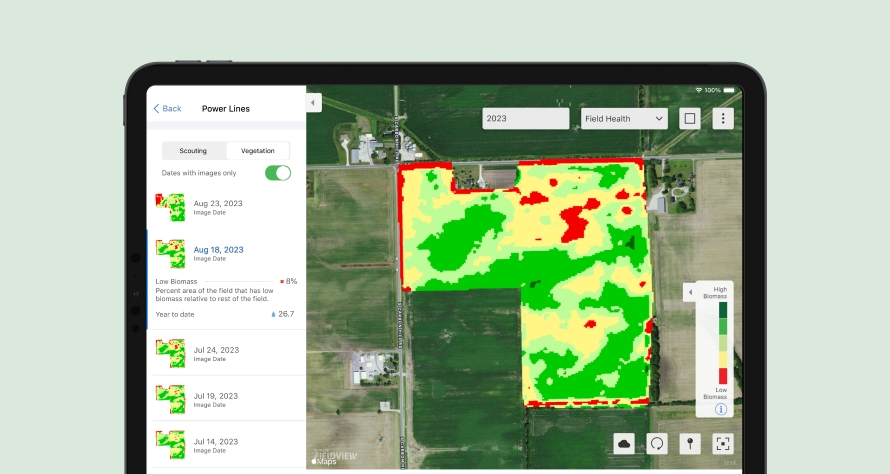Click the battery status icon
This screenshot has width=890, height=474.
pyautogui.click(x=729, y=90)
